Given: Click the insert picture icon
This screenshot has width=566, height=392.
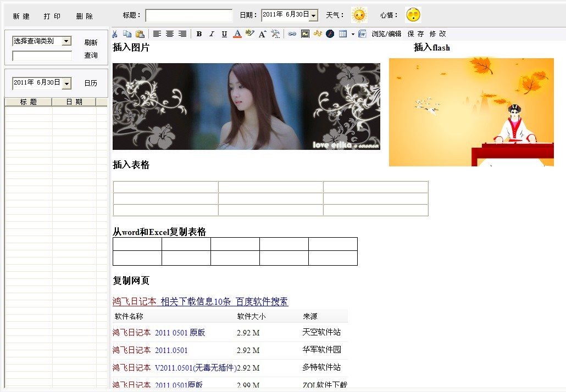Looking at the screenshot, I should click(x=306, y=34).
